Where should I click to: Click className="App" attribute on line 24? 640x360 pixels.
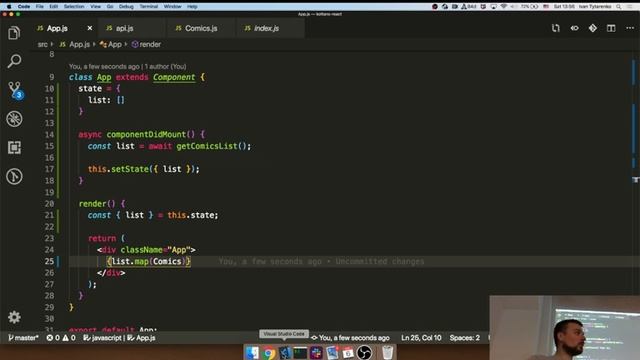pyautogui.click(x=156, y=250)
